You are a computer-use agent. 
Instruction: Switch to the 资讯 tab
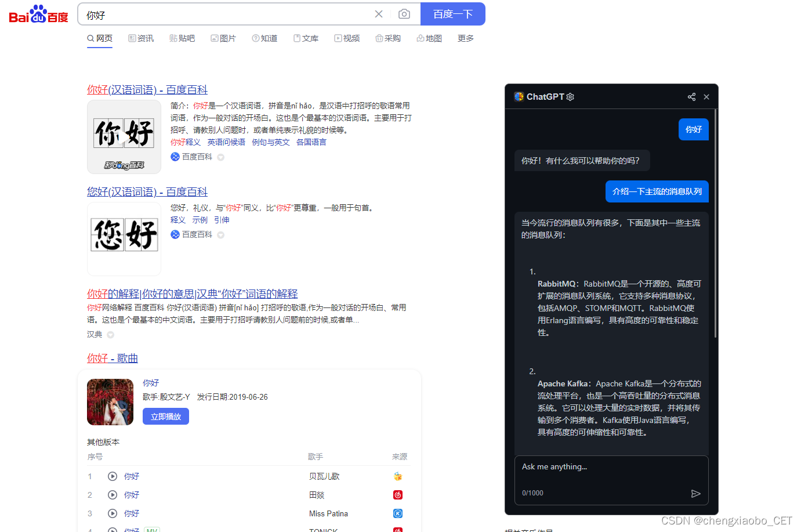tap(141, 38)
